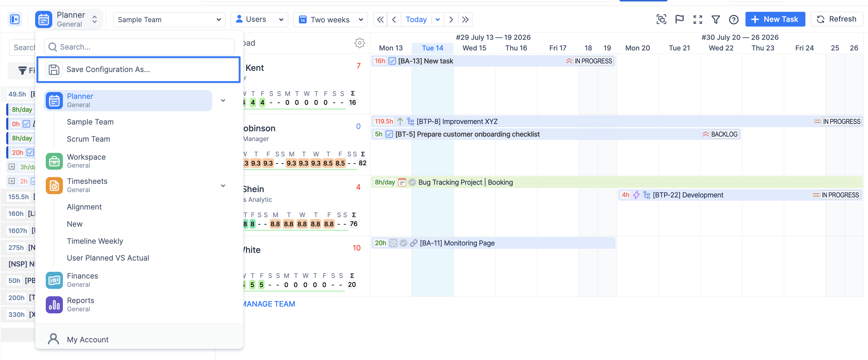Collapse the Timesheets configurations chevron
868x360 pixels.
pos(223,186)
